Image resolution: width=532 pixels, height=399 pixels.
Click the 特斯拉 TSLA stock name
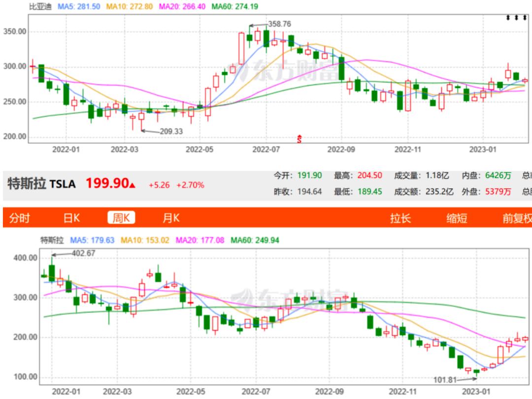pos(41,184)
